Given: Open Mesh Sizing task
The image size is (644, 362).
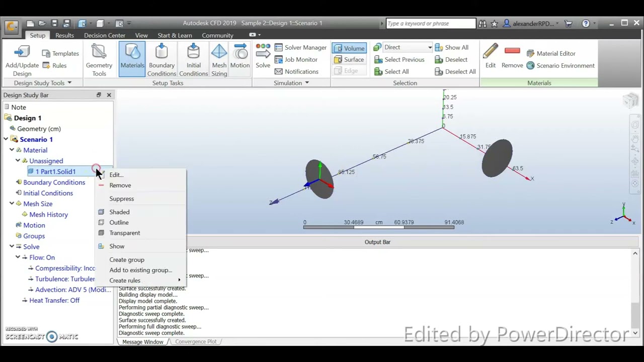Looking at the screenshot, I should pyautogui.click(x=219, y=60).
